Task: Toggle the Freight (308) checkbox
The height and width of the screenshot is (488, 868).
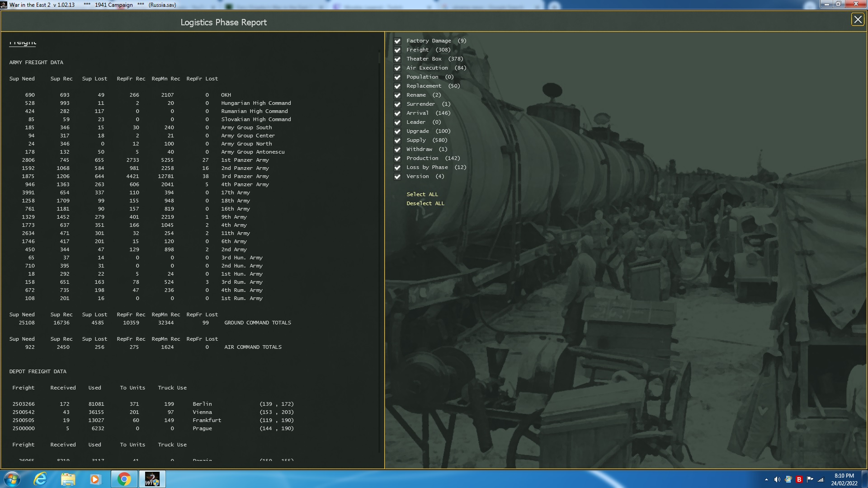Action: click(397, 50)
